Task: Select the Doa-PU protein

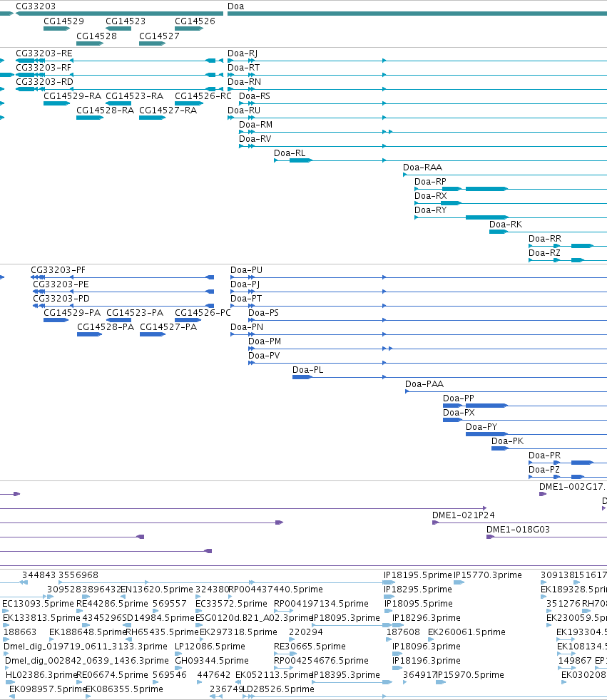Action: pos(246,270)
